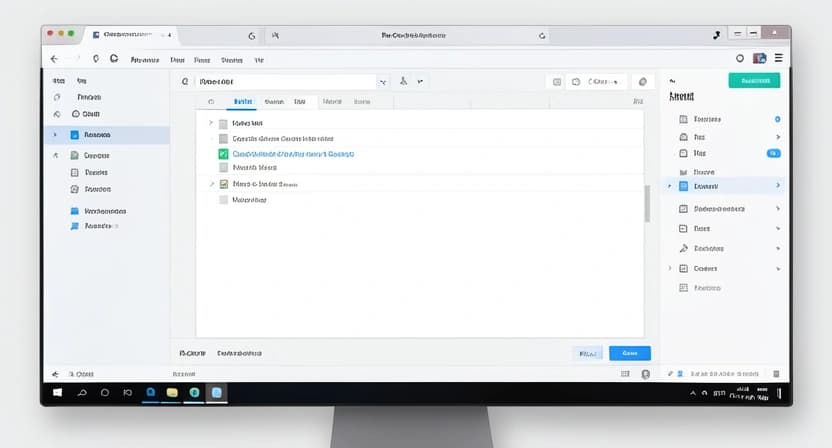Viewport: 832px width, 448px height.
Task: Expand the chevron of the fifth list row
Action: (x=212, y=184)
